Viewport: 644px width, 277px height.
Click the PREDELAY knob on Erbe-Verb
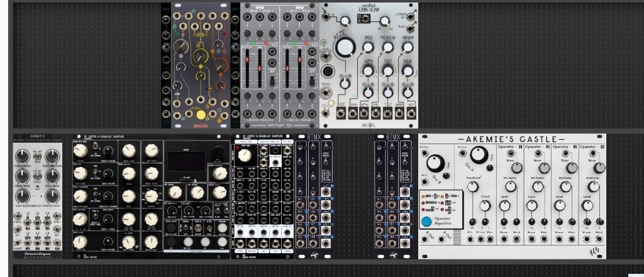387,47
